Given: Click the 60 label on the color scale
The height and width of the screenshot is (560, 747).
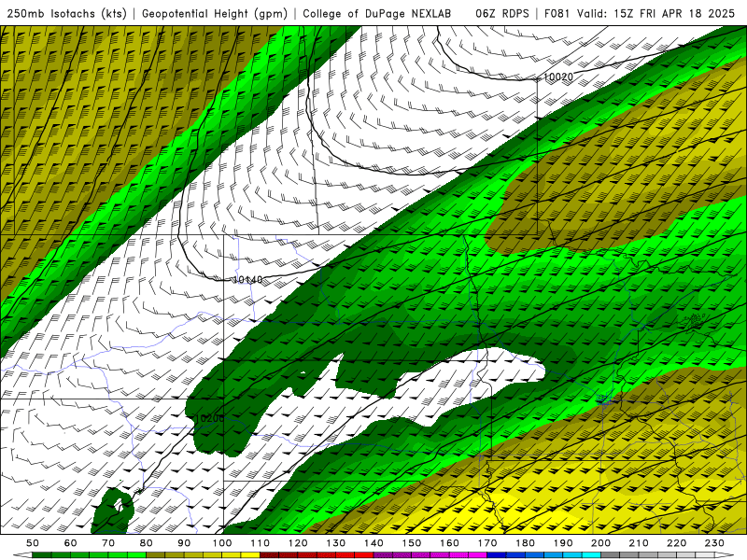Looking at the screenshot, I should pos(70,543).
